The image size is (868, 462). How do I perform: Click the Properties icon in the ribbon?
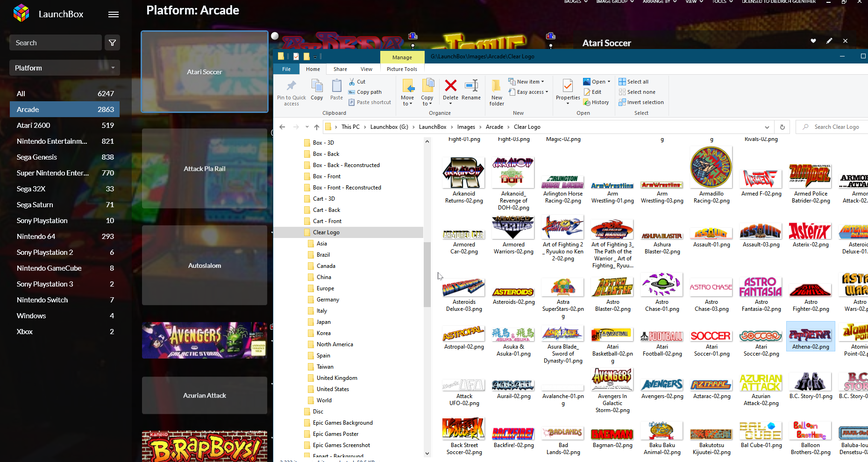tap(568, 86)
